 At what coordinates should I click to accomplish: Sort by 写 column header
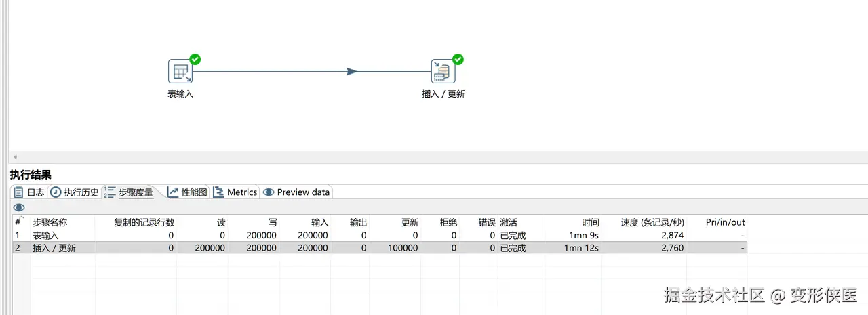point(254,222)
